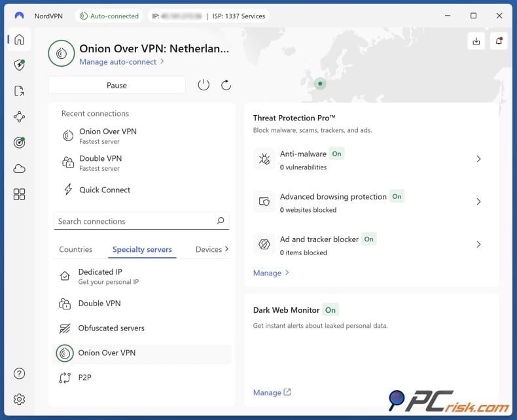
Task: Click the NordVPN logo in title bar
Action: pos(19,16)
